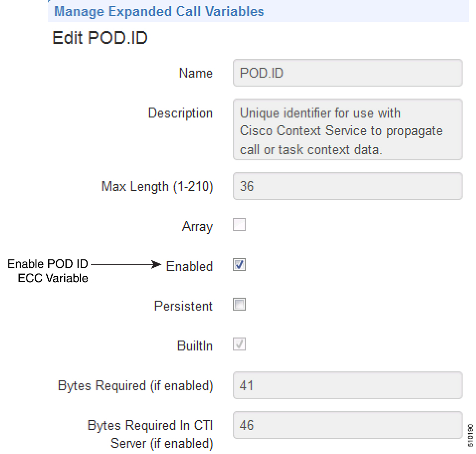Click inside the Description text area
The width and height of the screenshot is (476, 454).
pos(347,129)
